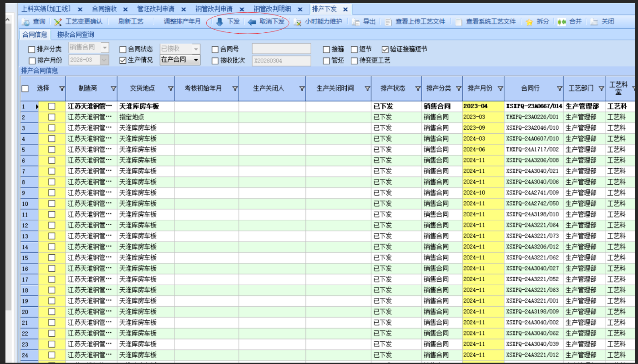The image size is (638, 364).
Task: Click the 拆分 star icon
Action: [x=529, y=22]
